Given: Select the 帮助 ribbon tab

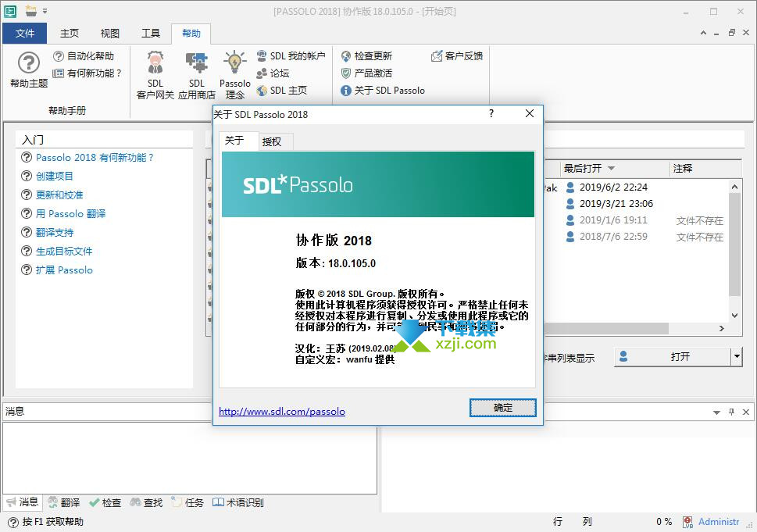Looking at the screenshot, I should pyautogui.click(x=191, y=33).
